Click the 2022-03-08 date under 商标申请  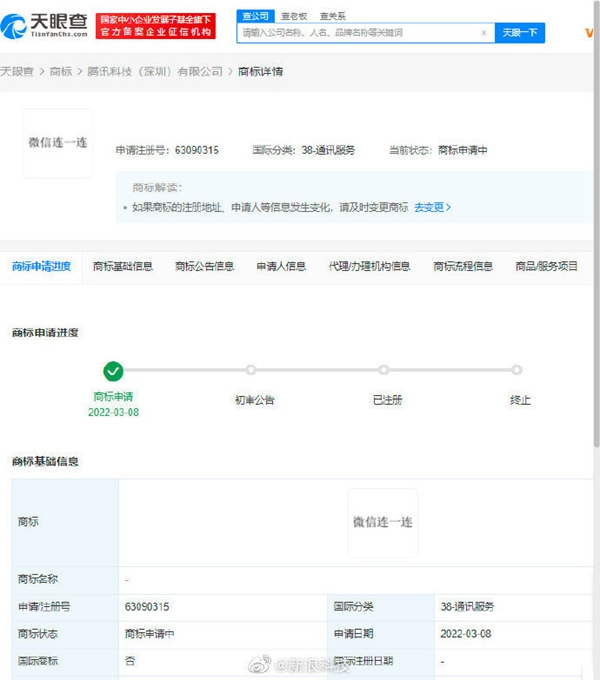pos(114,412)
